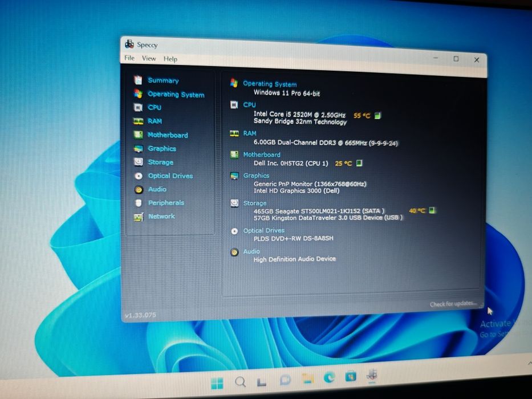Click the Audio icon in the summary panel
The image size is (532, 399).
tap(234, 252)
